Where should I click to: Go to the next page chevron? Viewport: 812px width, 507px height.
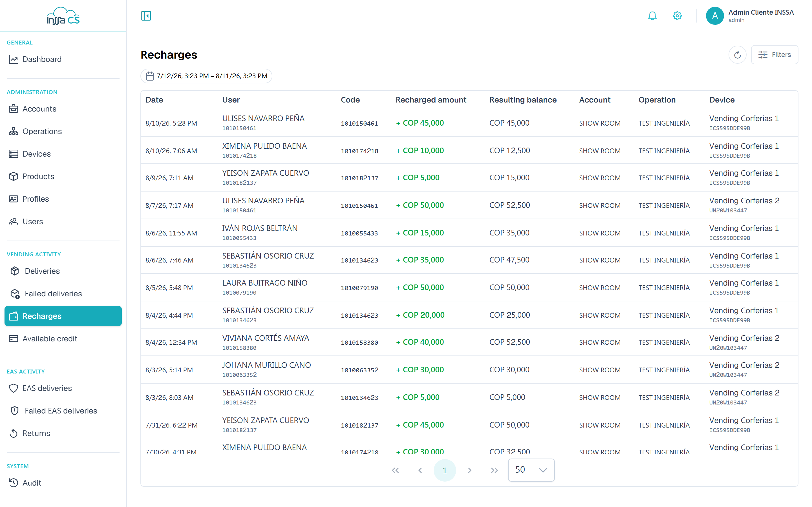pos(469,470)
